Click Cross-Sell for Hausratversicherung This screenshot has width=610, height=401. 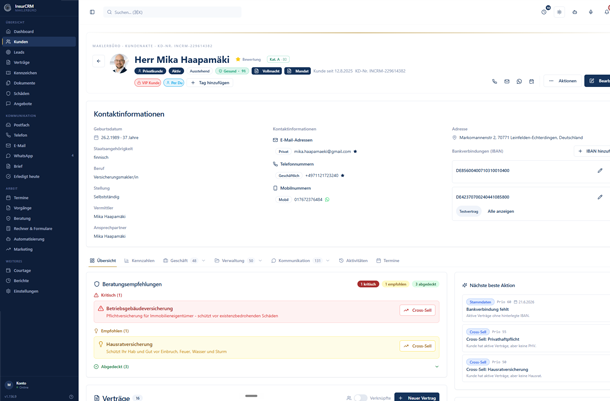point(417,346)
